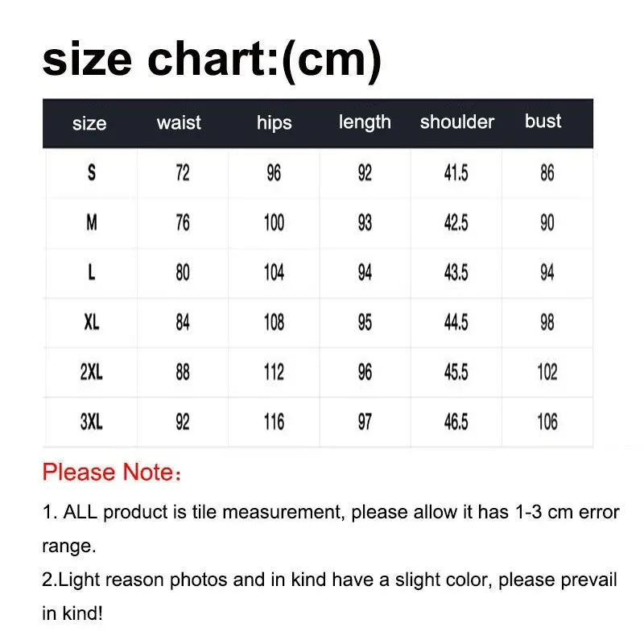The height and width of the screenshot is (644, 644).
Task: Select the XL size row label
Action: click(x=91, y=323)
